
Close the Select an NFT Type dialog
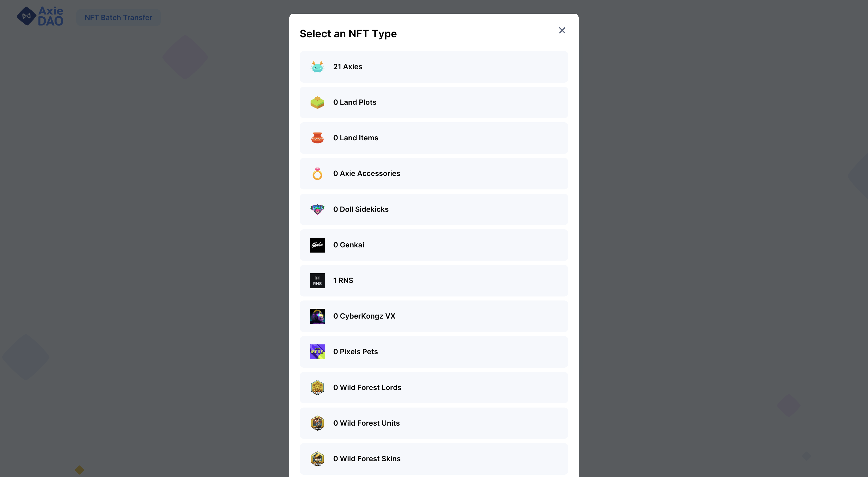pyautogui.click(x=562, y=30)
